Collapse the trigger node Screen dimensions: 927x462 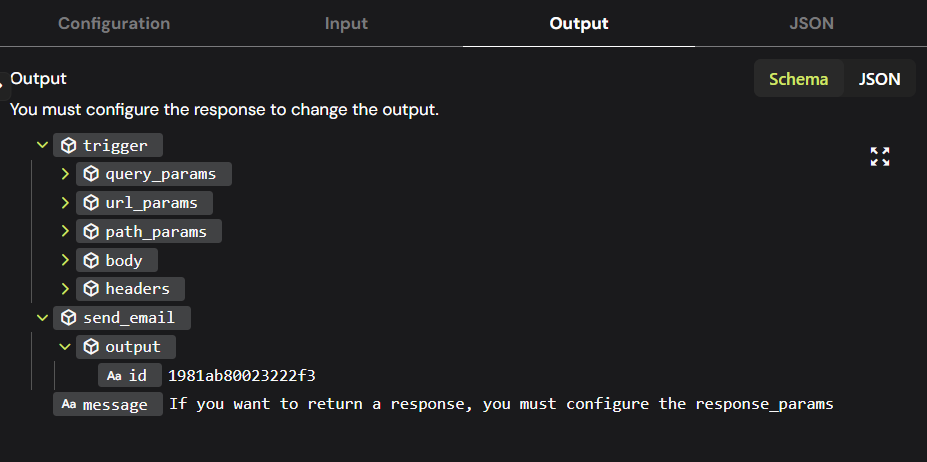42,145
